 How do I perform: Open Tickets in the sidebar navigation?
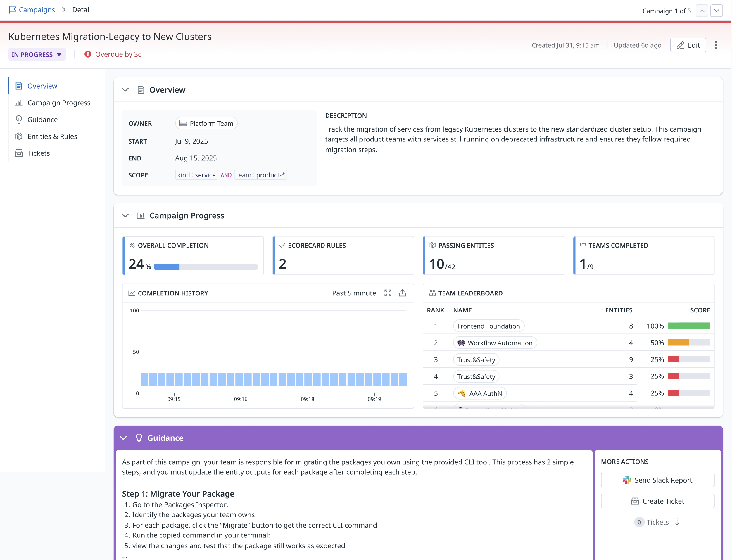pos(39,153)
